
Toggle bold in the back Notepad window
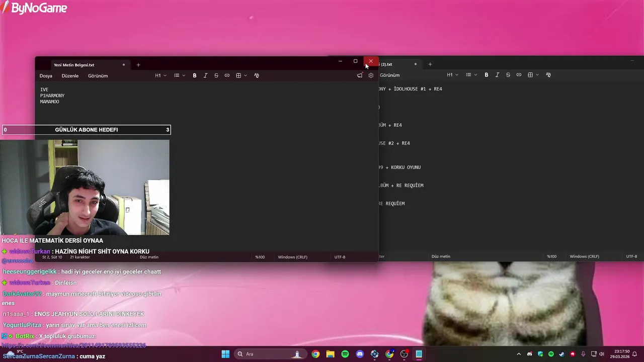click(487, 75)
